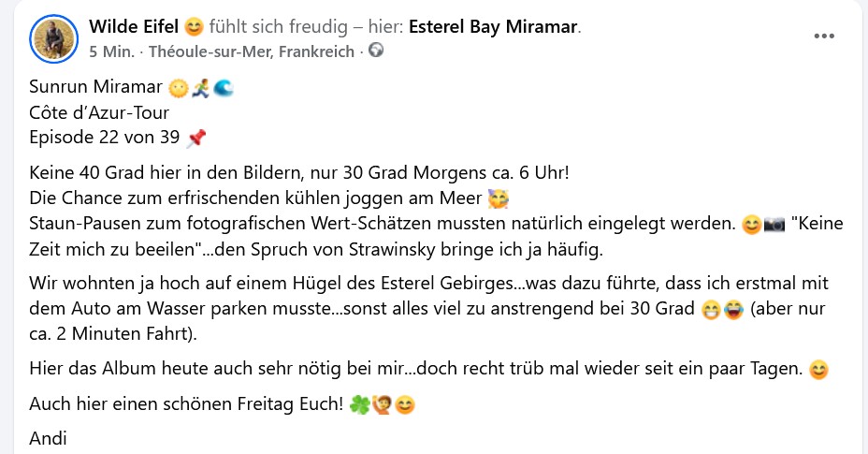
Task: Click the runner emoji in the first line
Action: pyautogui.click(x=199, y=90)
